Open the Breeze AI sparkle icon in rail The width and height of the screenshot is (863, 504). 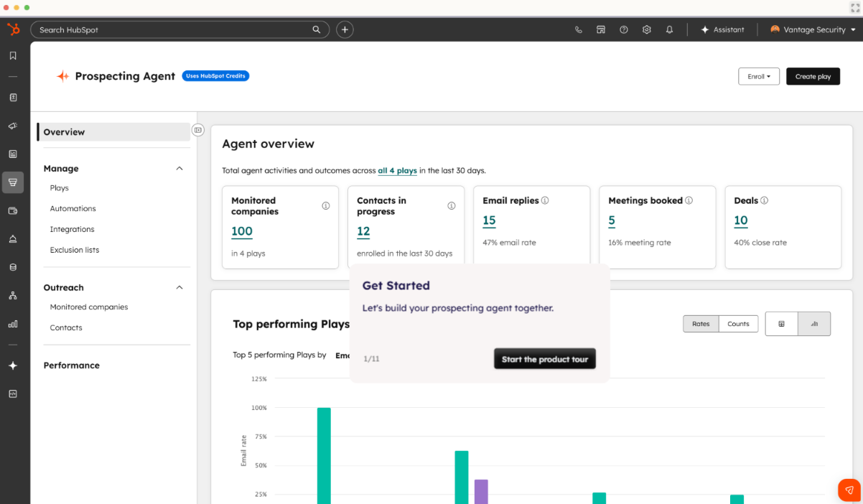click(13, 365)
